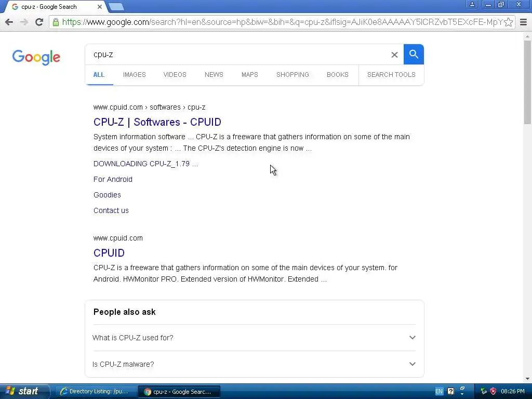This screenshot has height=399, width=532.
Task: Click the blue magnifier search button
Action: (x=414, y=54)
